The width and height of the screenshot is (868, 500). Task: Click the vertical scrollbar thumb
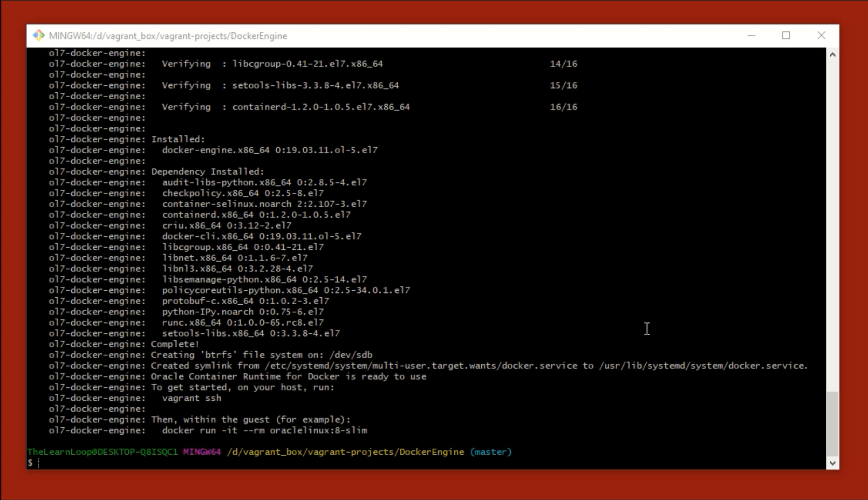pos(832,424)
